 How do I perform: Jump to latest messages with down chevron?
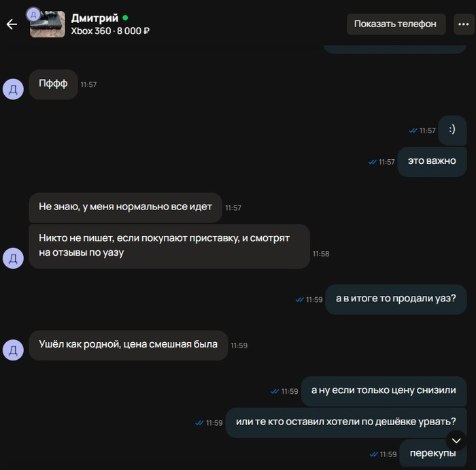tap(456, 441)
